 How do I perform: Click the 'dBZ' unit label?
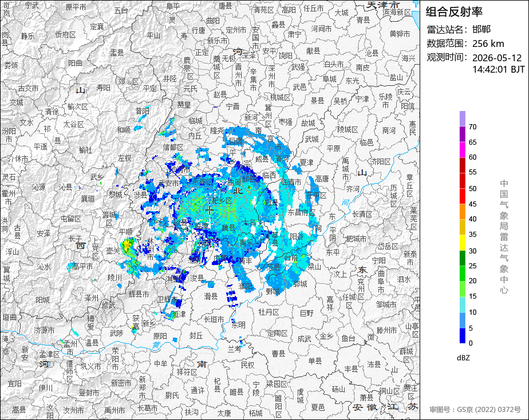(463, 358)
